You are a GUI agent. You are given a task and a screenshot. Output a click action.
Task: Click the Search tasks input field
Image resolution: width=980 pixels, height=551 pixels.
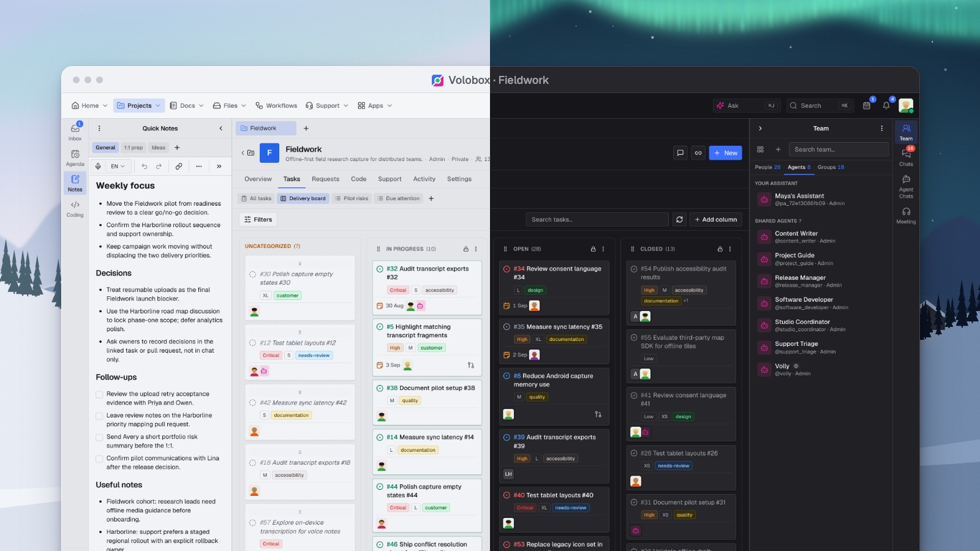(597, 219)
